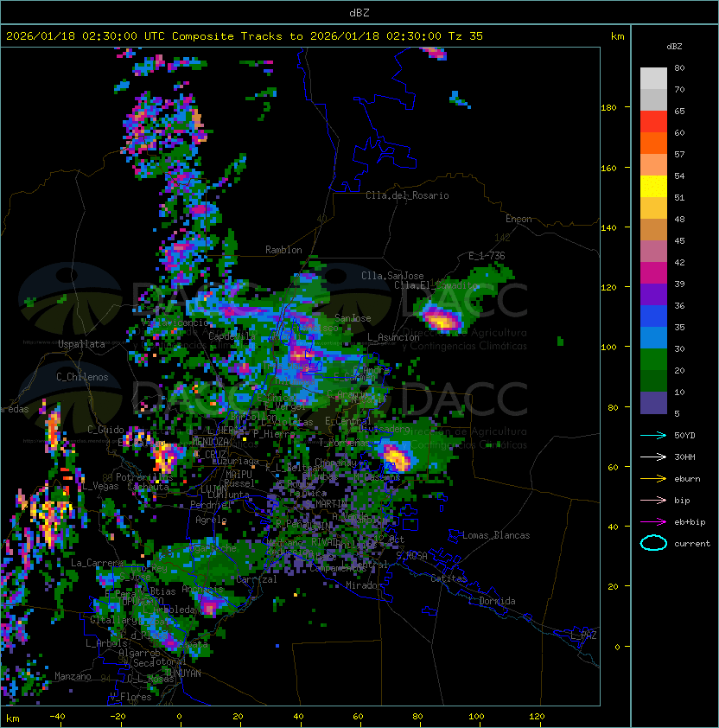Pick the slate 5–10 dBZ legend swatch

[x=653, y=403]
